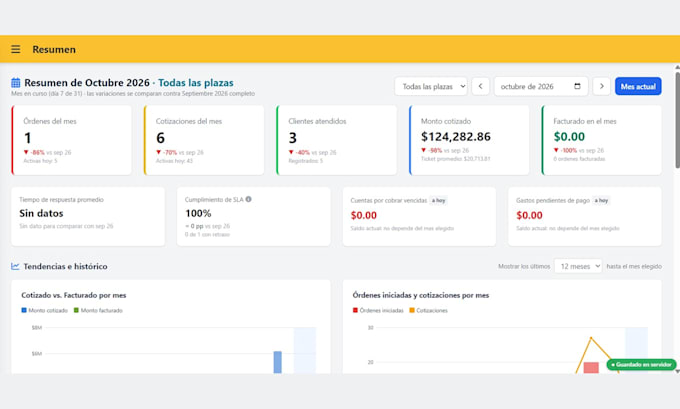Click the blue bar in Cotizado vs. Facturado chart
Viewport: 680px width, 409px height.
pos(278,362)
